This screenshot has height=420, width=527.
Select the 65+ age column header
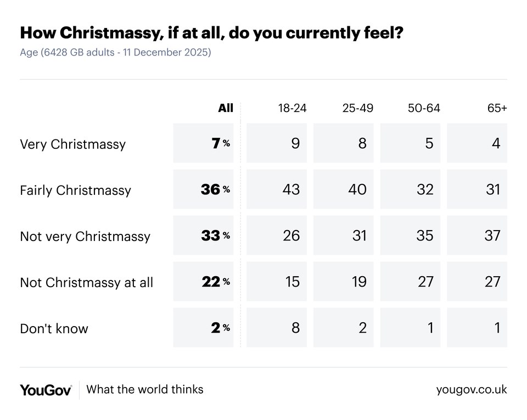497,108
